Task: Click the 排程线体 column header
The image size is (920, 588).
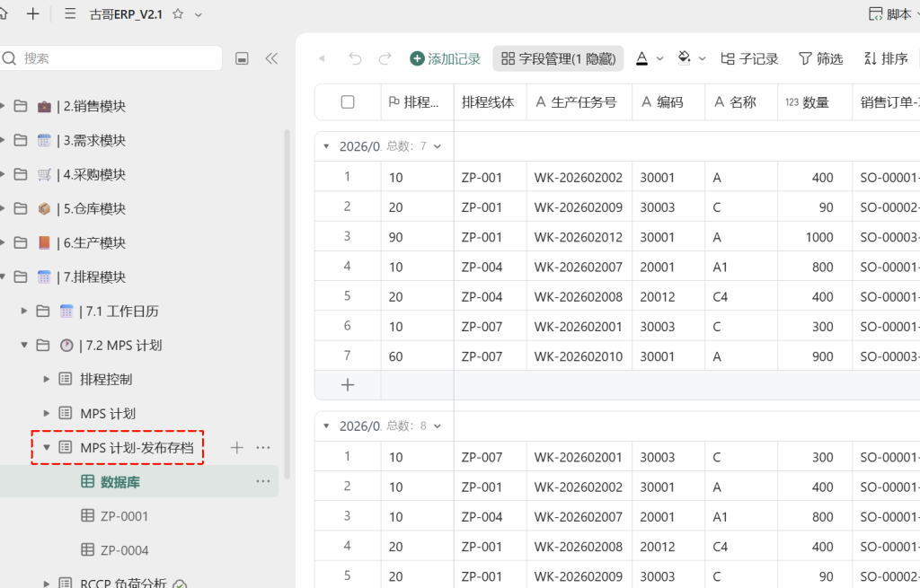Action: click(x=490, y=102)
